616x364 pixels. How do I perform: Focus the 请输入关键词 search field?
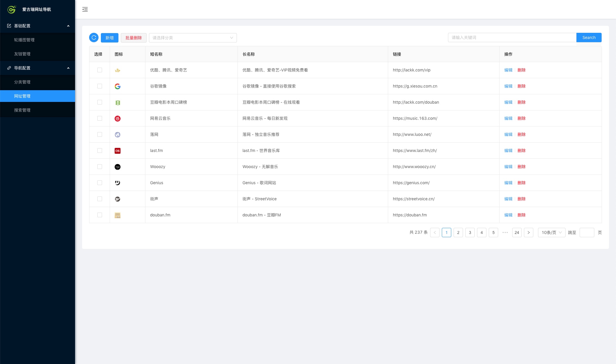point(512,37)
